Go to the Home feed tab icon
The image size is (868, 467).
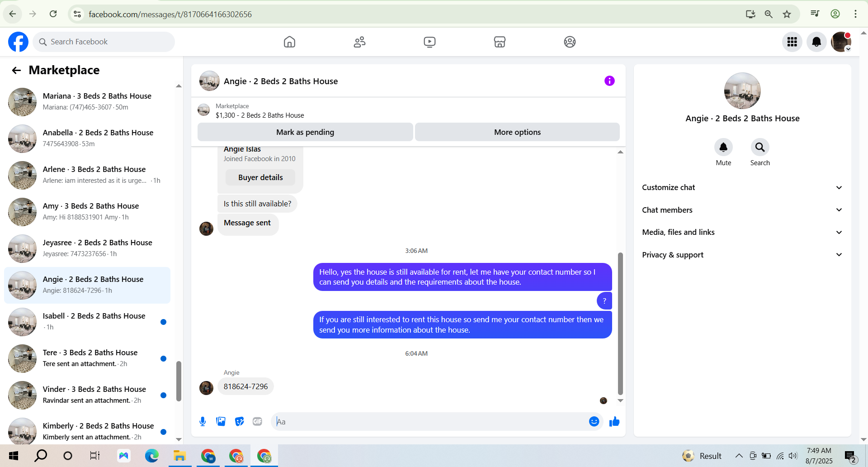289,42
